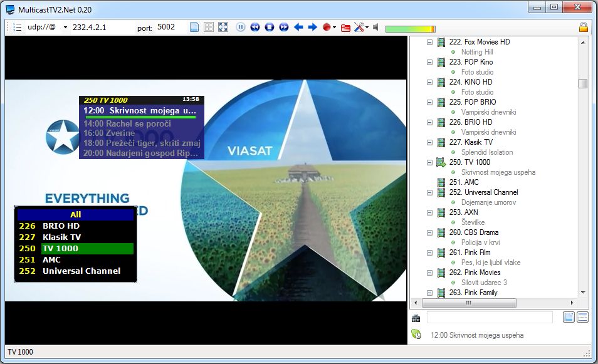Screen dimensions: 598x364
Task: Click the binoculars search icon
Action: click(416, 318)
